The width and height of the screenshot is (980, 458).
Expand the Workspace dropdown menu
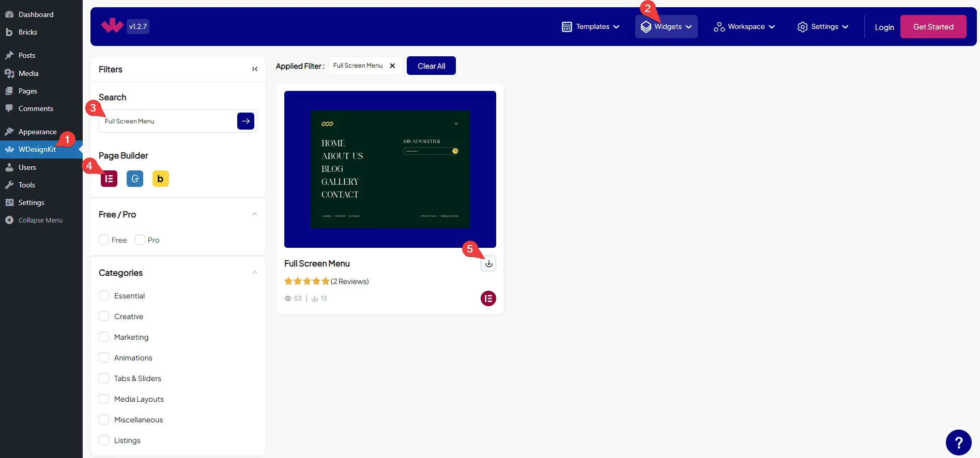point(744,27)
